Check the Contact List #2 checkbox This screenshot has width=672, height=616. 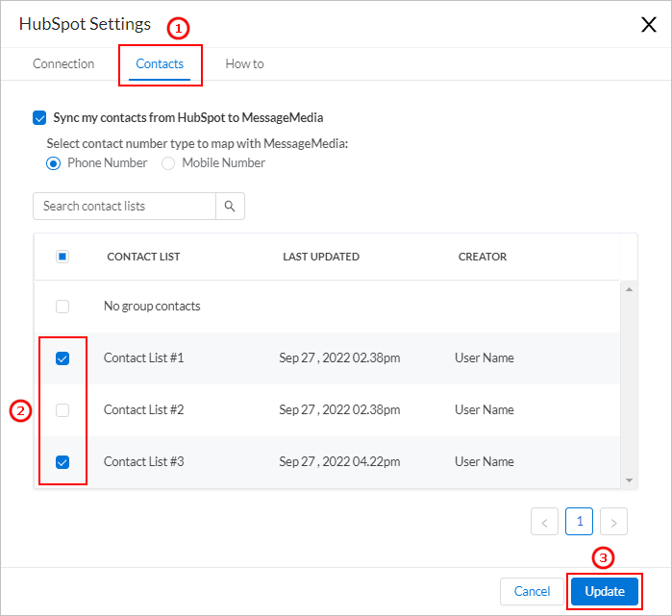point(62,410)
